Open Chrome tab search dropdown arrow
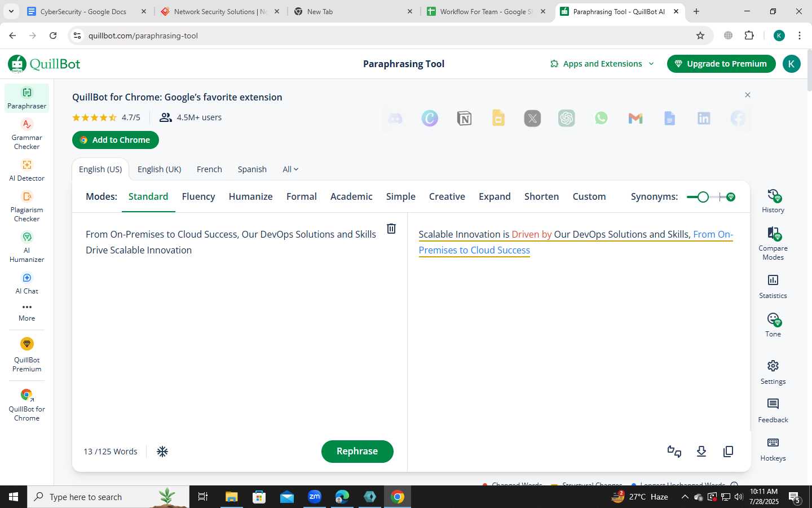The image size is (812, 508). click(11, 11)
